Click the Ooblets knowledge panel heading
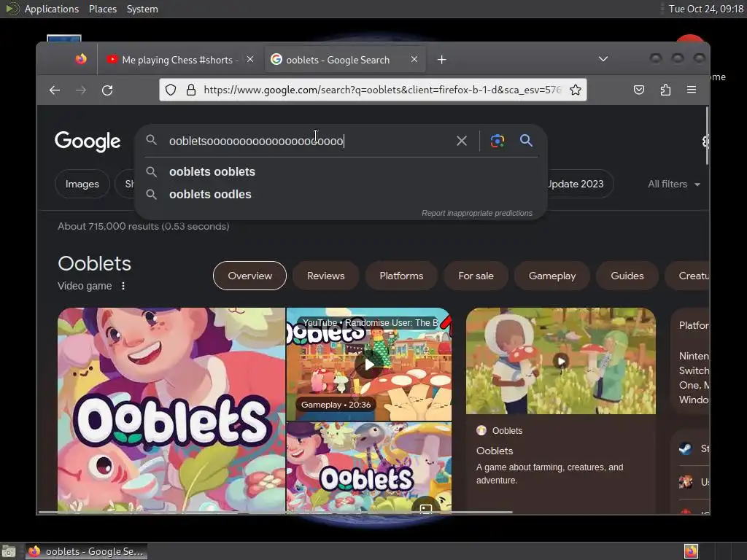Image resolution: width=747 pixels, height=560 pixels. (x=94, y=263)
